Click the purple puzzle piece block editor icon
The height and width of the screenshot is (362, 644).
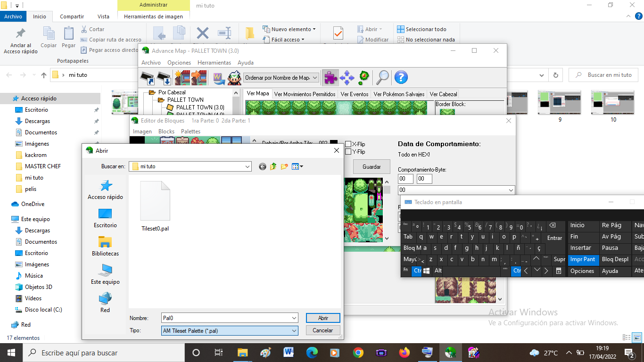(x=330, y=77)
